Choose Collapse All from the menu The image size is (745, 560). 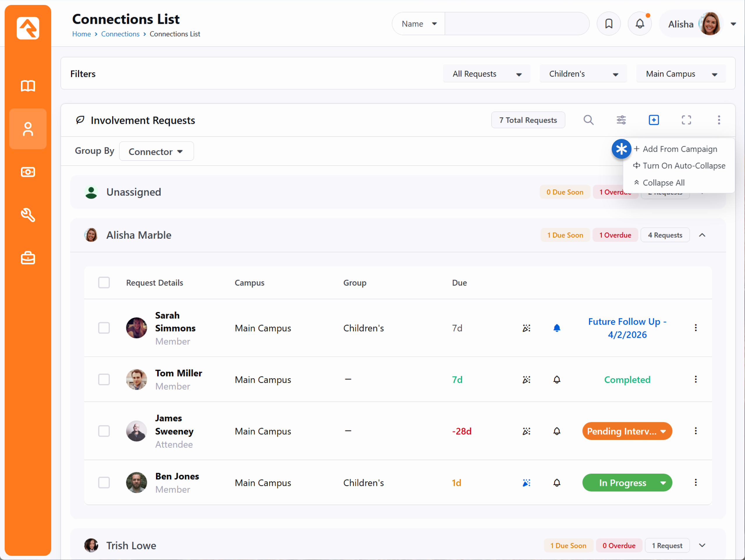663,183
